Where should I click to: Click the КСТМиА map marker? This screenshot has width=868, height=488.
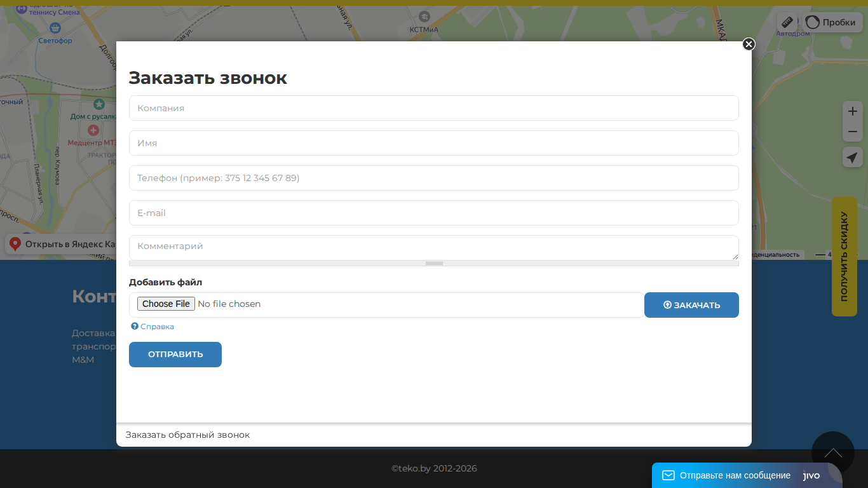[x=424, y=17]
